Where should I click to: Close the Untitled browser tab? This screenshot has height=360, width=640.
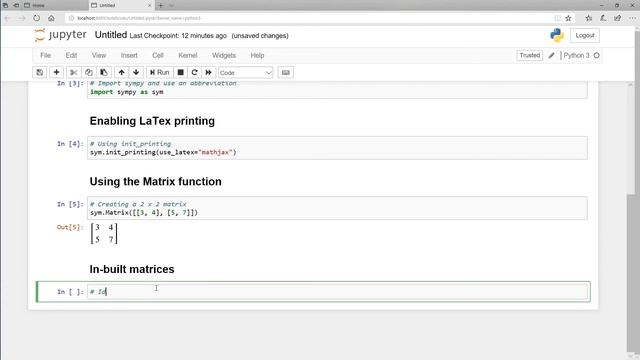[149, 5]
